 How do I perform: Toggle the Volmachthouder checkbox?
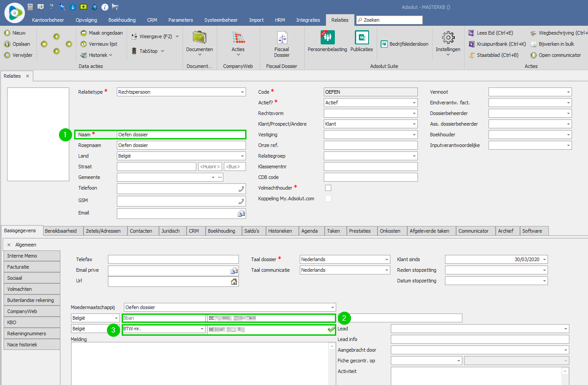(328, 188)
